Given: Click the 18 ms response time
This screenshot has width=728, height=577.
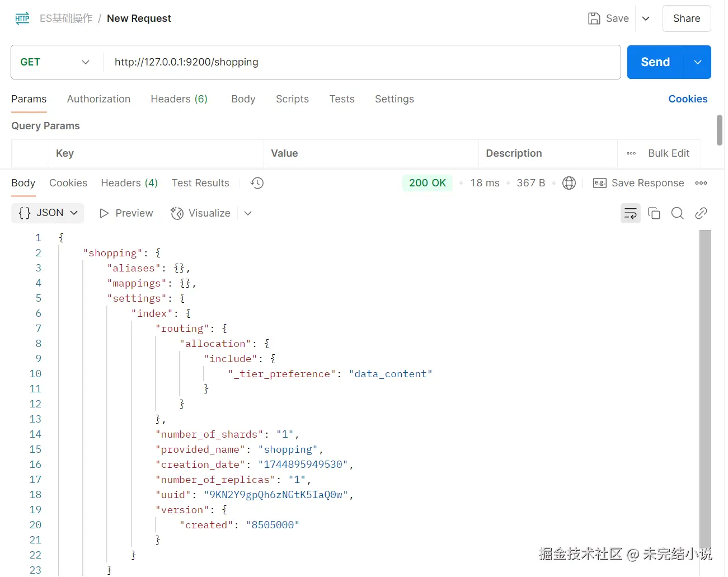Looking at the screenshot, I should (485, 183).
